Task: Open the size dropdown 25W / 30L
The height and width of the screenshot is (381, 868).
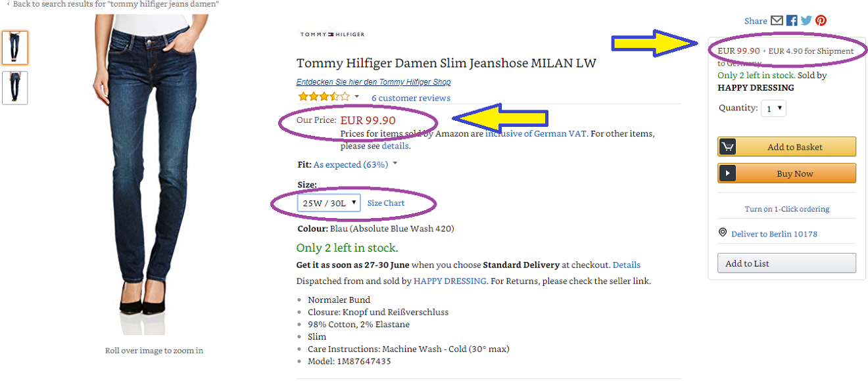Action: (329, 203)
